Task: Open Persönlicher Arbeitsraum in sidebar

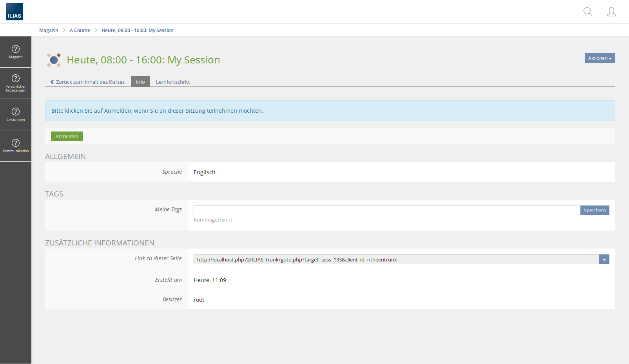Action: 16,83
